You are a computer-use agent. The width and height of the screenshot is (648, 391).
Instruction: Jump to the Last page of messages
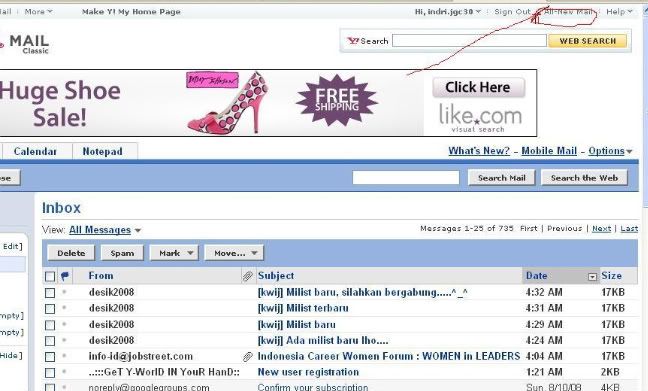629,229
